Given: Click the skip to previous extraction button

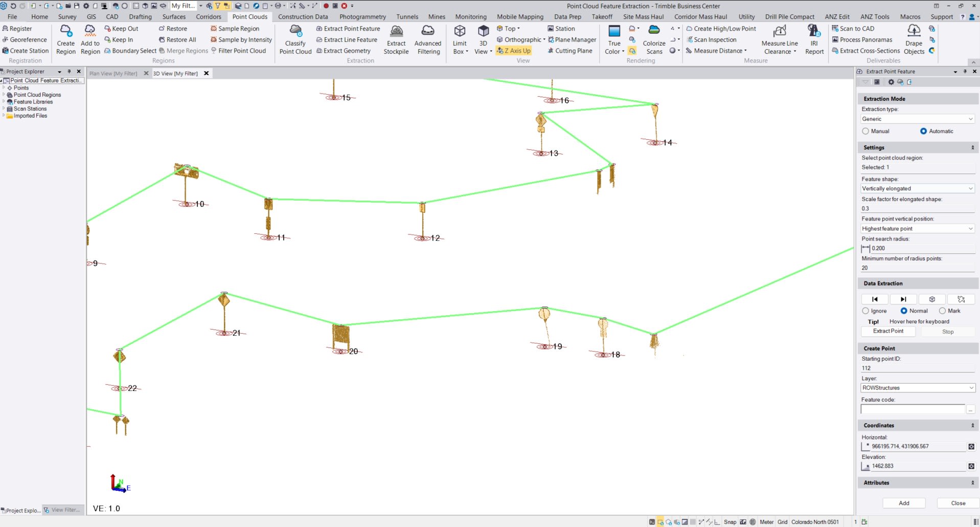Looking at the screenshot, I should coord(875,299).
